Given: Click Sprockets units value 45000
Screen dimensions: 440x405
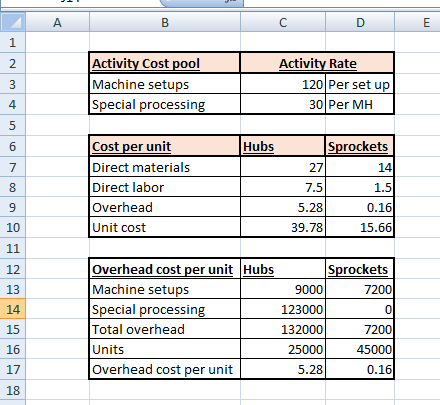Looking at the screenshot, I should pos(360,349).
